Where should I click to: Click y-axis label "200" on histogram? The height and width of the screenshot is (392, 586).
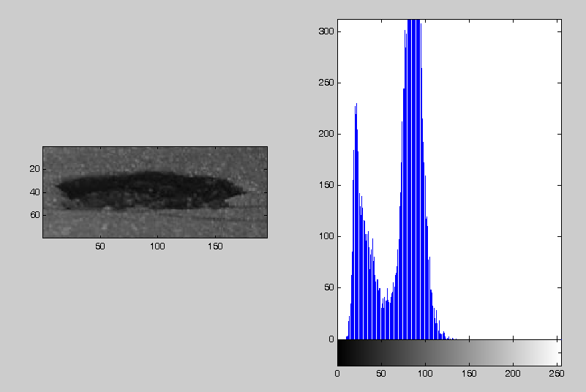(326, 134)
